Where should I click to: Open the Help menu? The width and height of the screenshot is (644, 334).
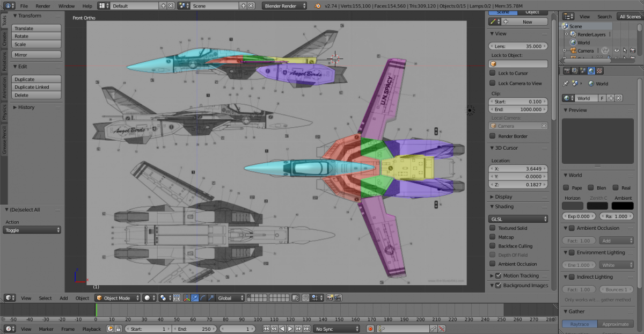pyautogui.click(x=87, y=5)
